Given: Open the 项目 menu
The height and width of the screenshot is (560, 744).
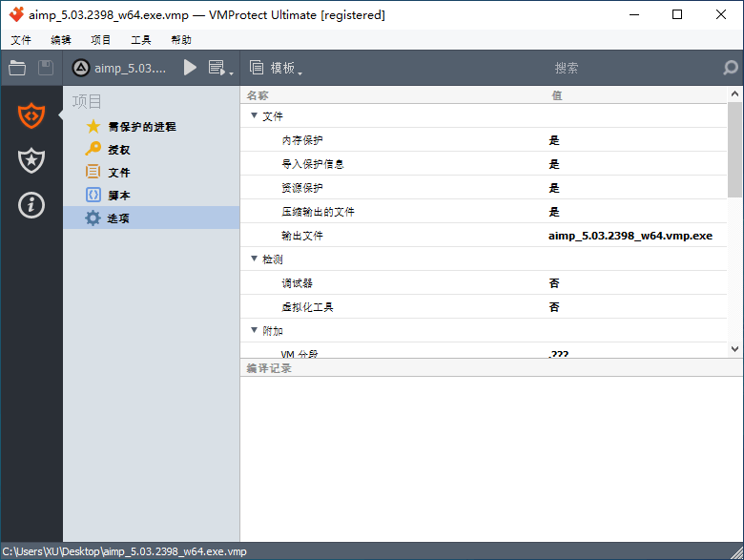Looking at the screenshot, I should [101, 40].
